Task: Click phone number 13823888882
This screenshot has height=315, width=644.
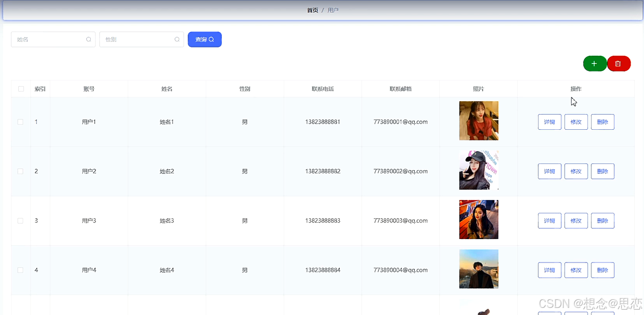Action: click(x=323, y=171)
